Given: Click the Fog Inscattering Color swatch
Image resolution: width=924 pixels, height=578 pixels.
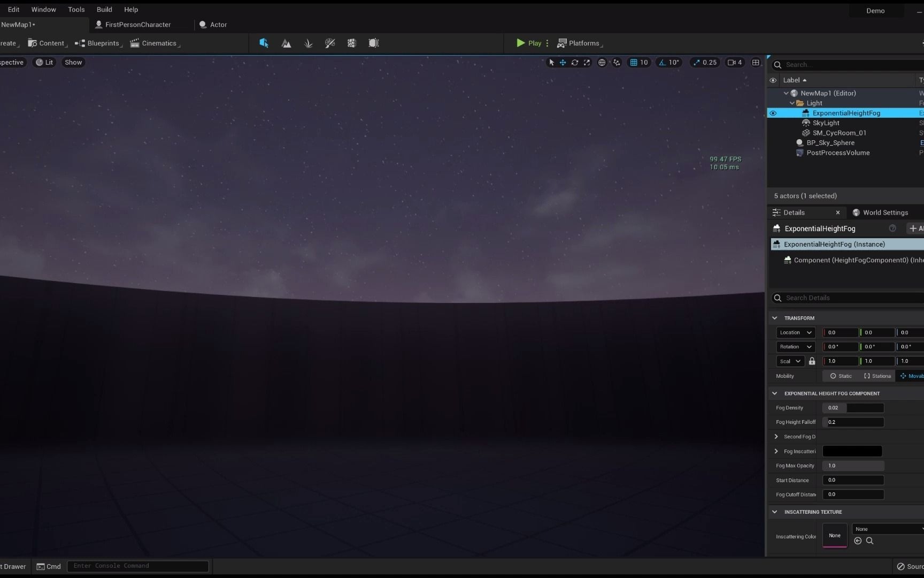Looking at the screenshot, I should (851, 451).
